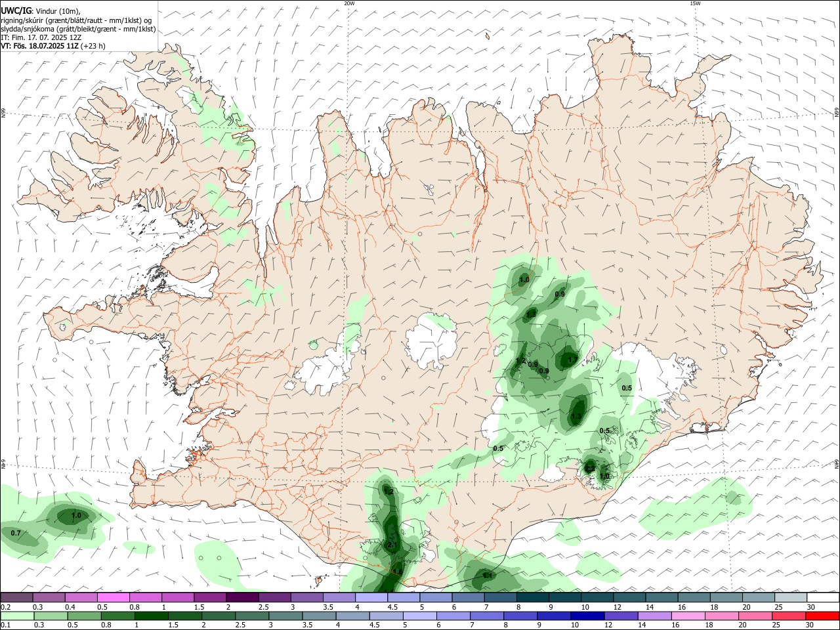The height and width of the screenshot is (630, 840).
Task: Click the red swatch ending the lower colorbar
Action: [x=823, y=616]
